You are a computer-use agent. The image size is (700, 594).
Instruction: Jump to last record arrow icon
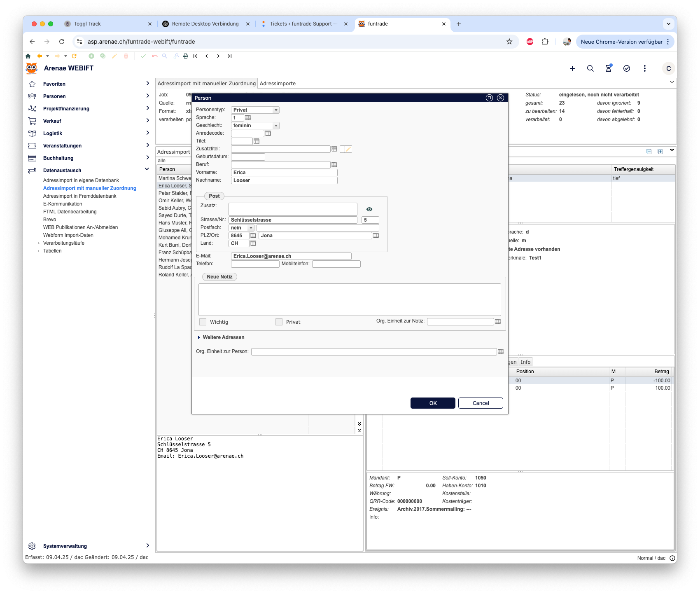click(230, 56)
